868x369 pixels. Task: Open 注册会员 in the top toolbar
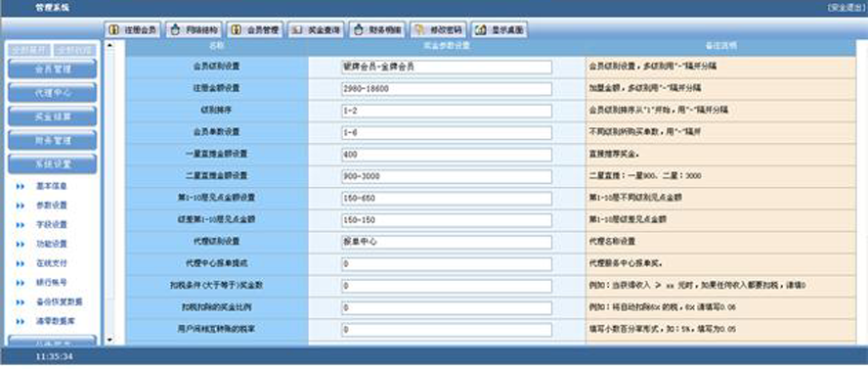click(x=133, y=30)
